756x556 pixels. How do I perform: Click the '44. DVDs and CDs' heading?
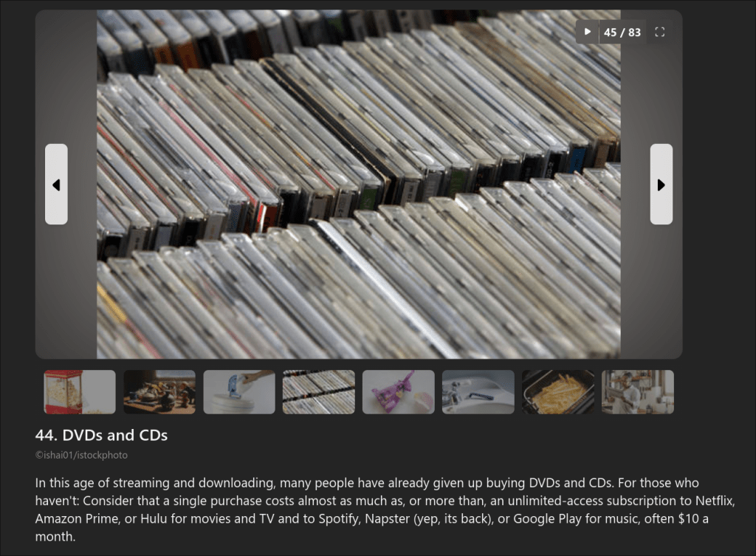[x=101, y=435]
